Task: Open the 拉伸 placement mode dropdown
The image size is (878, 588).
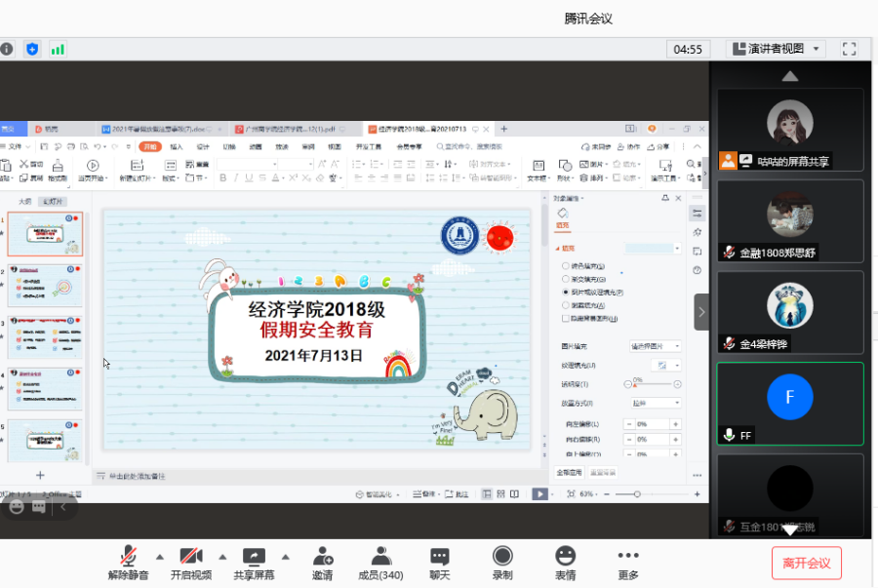Action: coord(655,402)
